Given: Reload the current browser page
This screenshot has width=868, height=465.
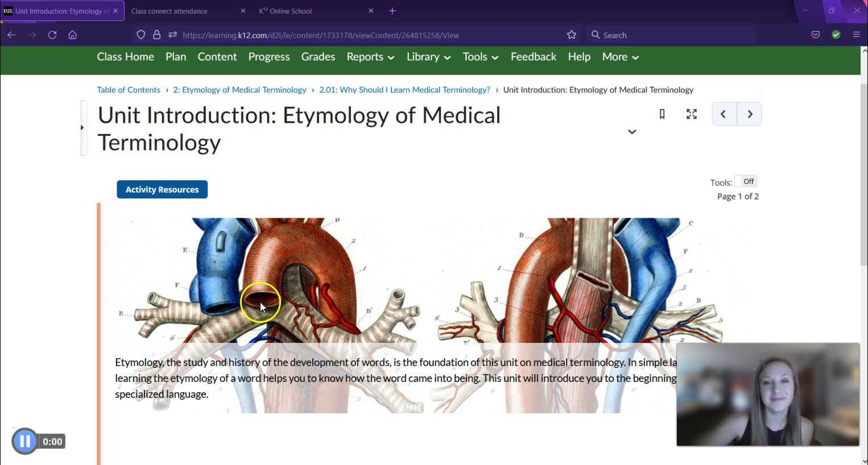Looking at the screenshot, I should pyautogui.click(x=52, y=35).
